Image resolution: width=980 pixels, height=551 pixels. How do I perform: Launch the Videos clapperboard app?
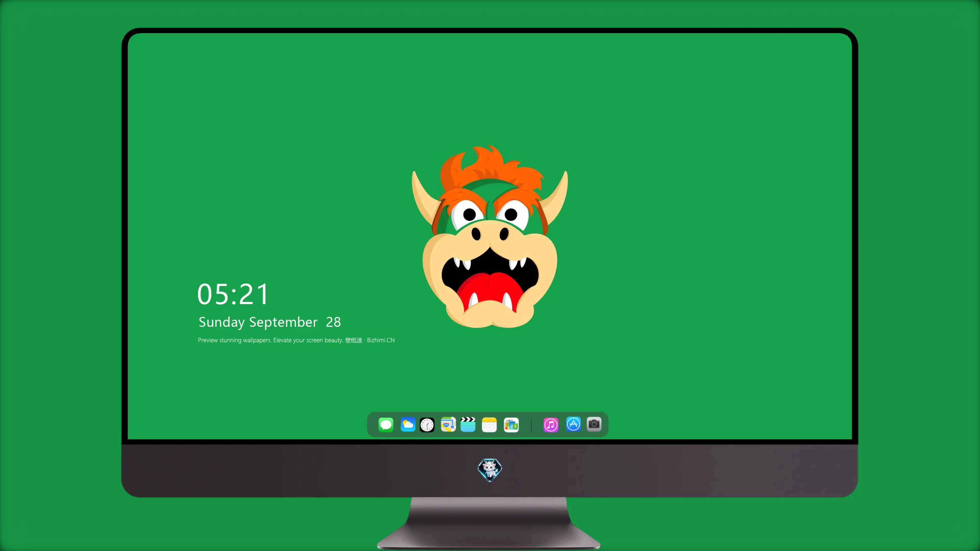point(468,425)
